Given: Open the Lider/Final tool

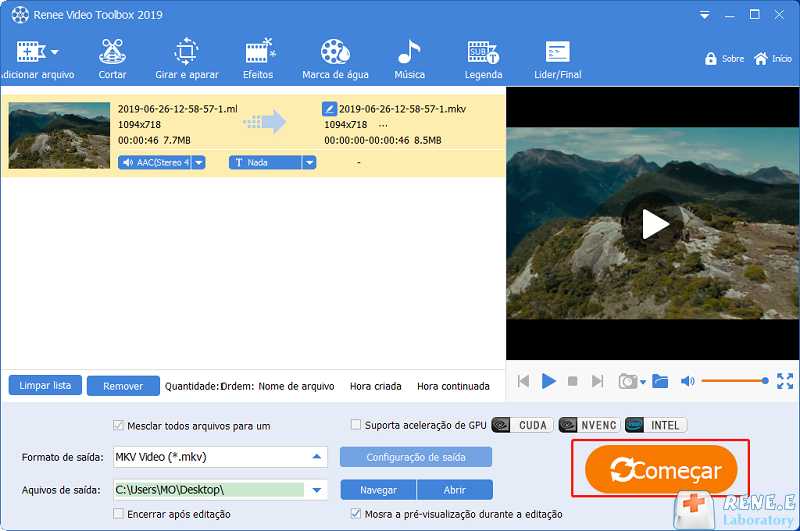Looking at the screenshot, I should click(558, 60).
